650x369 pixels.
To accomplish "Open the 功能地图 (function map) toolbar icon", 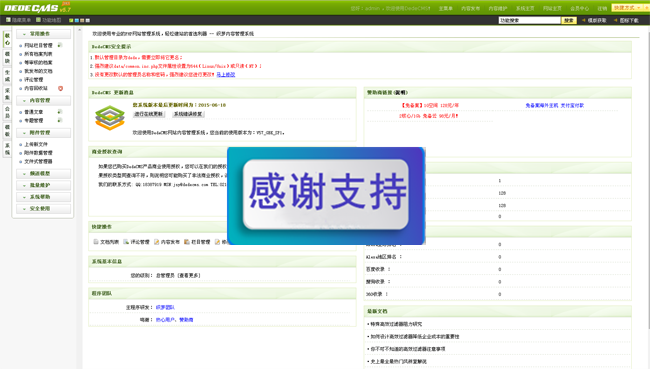I will tap(39, 20).
